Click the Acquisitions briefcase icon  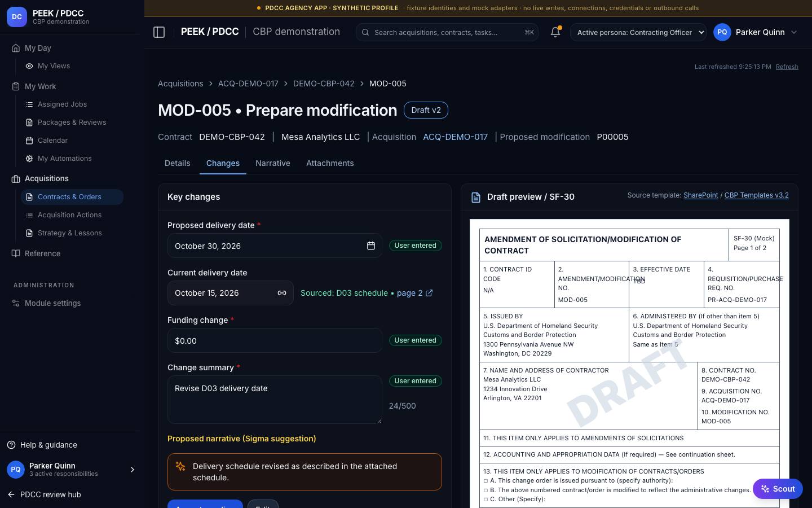click(16, 179)
